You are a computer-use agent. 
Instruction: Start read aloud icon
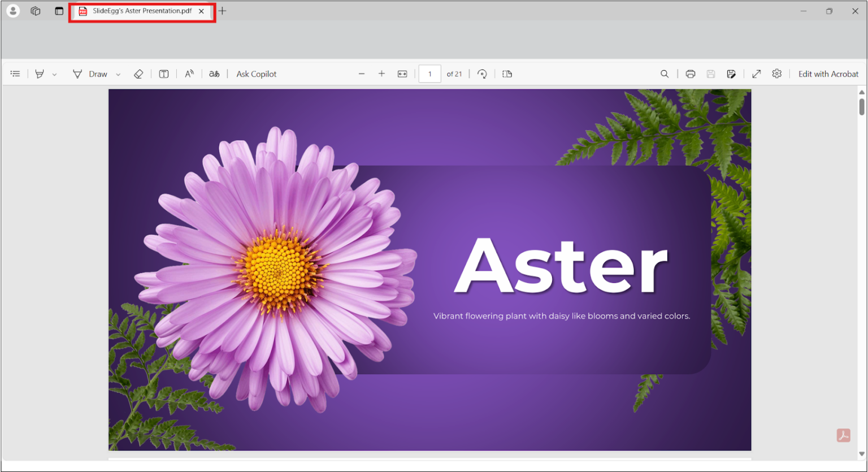[189, 74]
